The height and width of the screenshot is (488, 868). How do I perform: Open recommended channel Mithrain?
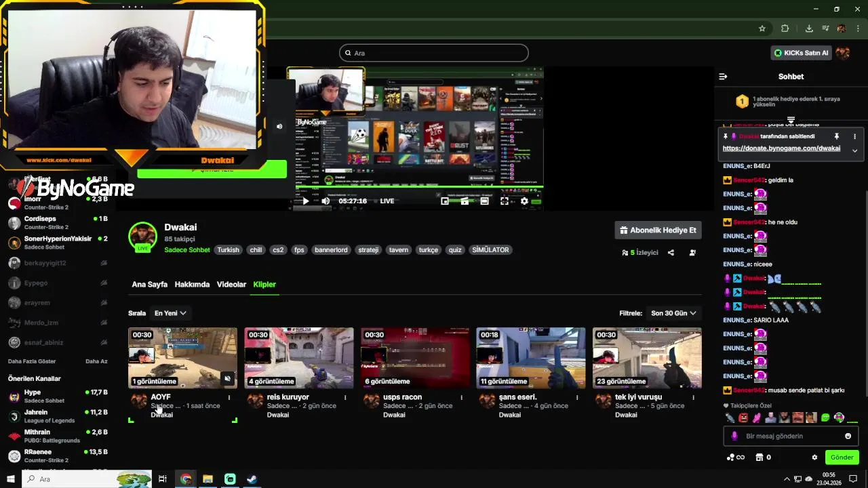(58, 436)
